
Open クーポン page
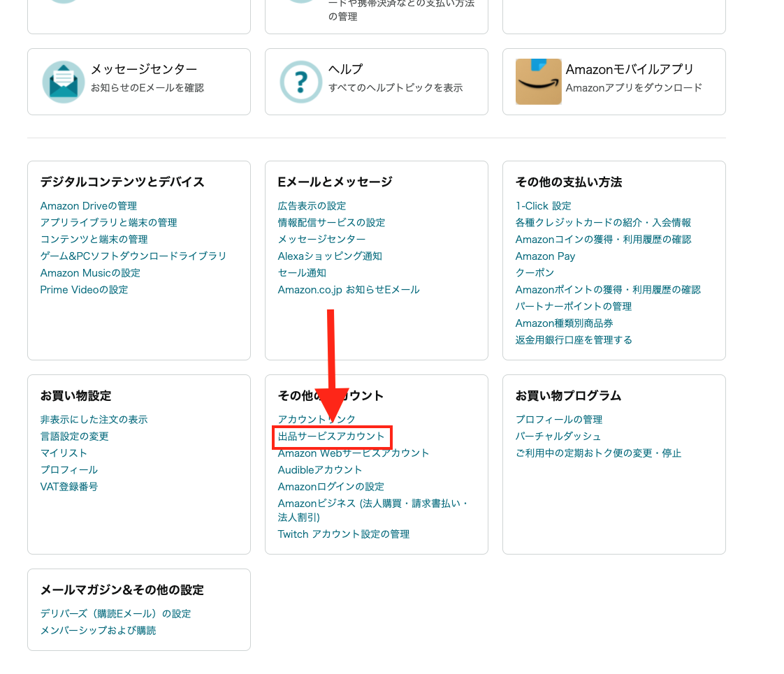pos(535,272)
